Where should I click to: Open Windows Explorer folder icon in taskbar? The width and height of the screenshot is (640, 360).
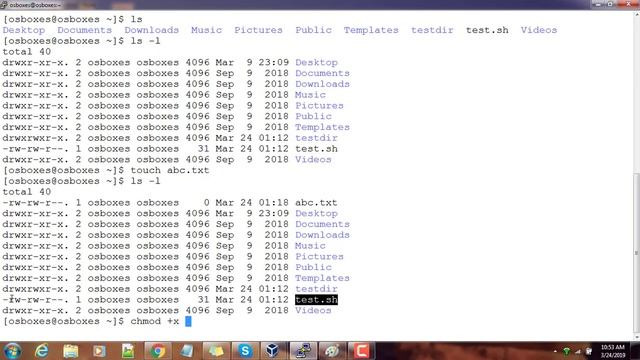tap(71, 351)
